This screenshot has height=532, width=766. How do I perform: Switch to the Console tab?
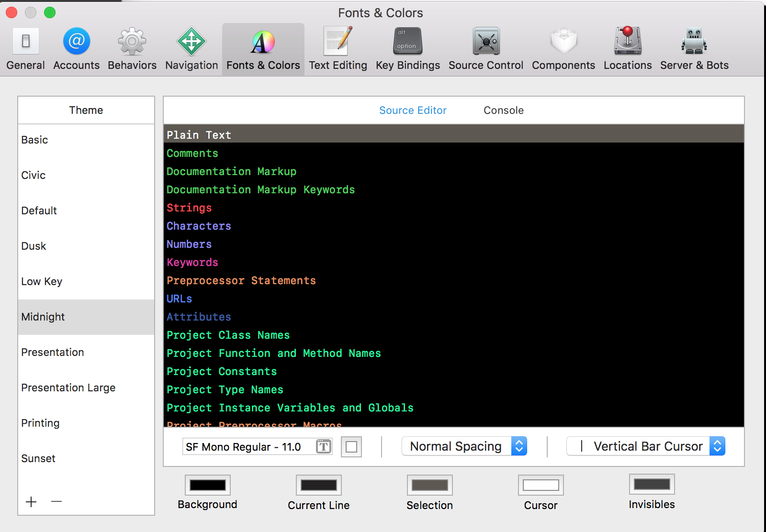[503, 110]
